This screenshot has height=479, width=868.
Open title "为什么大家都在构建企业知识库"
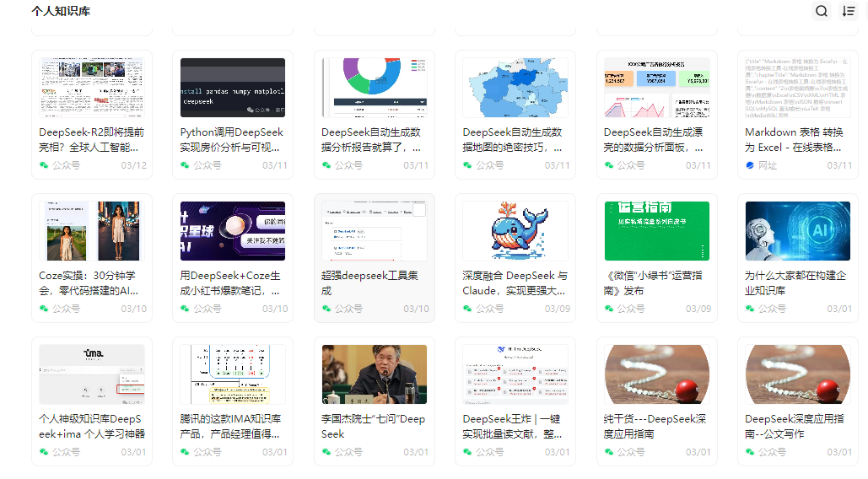tap(795, 283)
